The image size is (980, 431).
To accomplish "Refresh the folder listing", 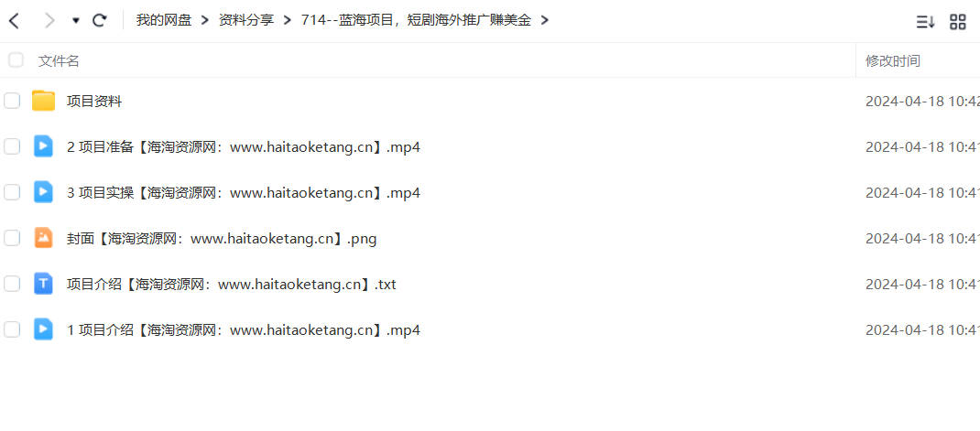I will 100,21.
